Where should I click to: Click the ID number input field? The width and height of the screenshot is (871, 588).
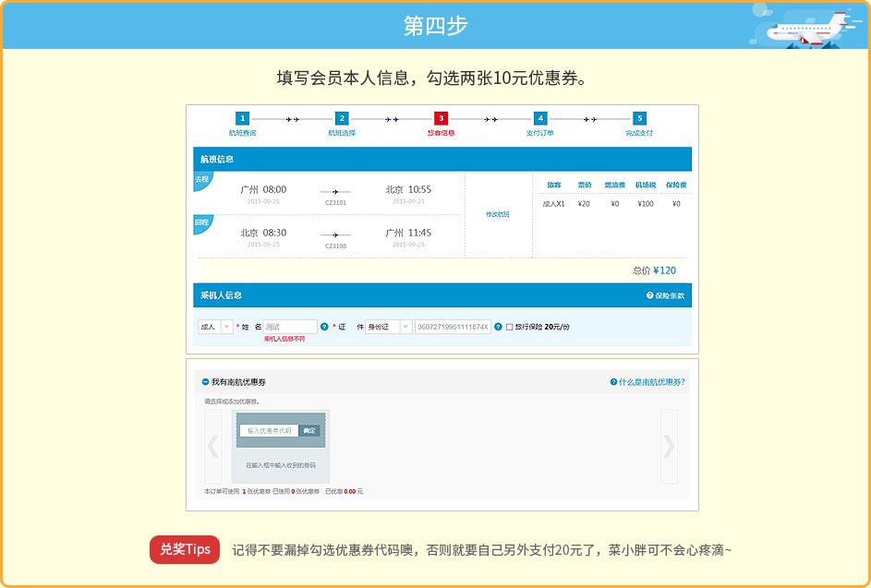click(x=453, y=327)
